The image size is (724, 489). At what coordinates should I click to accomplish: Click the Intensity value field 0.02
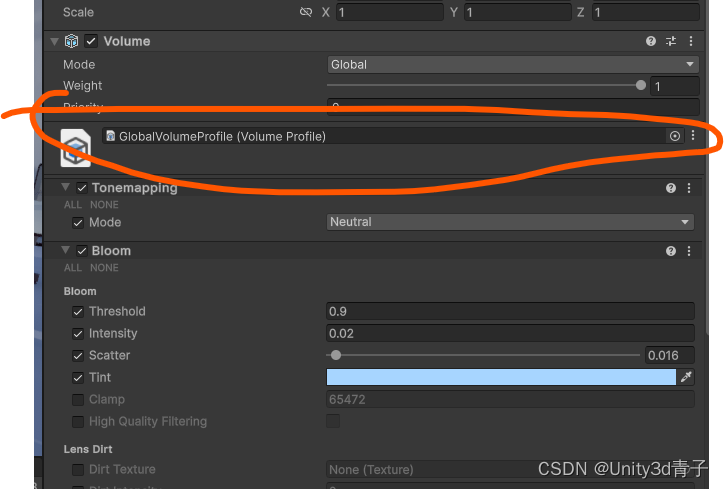click(x=510, y=333)
